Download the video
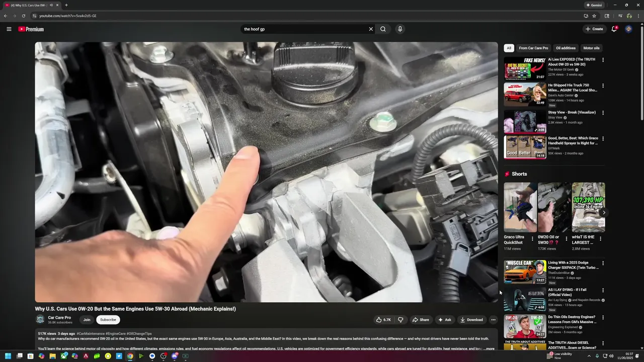The width and height of the screenshot is (644, 362). [x=471, y=320]
